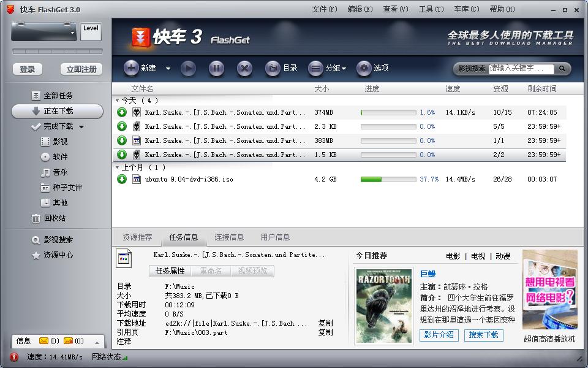Click the 登录 login button
The image size is (588, 368).
click(28, 69)
